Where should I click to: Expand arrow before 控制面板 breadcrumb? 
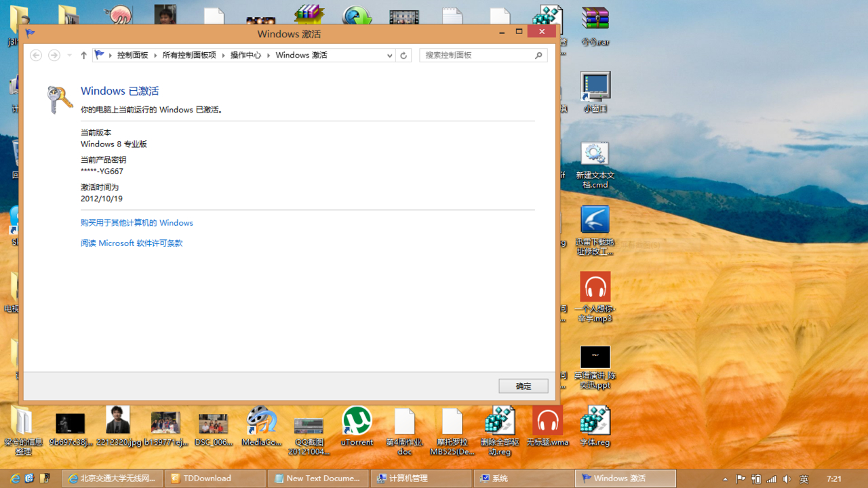111,56
